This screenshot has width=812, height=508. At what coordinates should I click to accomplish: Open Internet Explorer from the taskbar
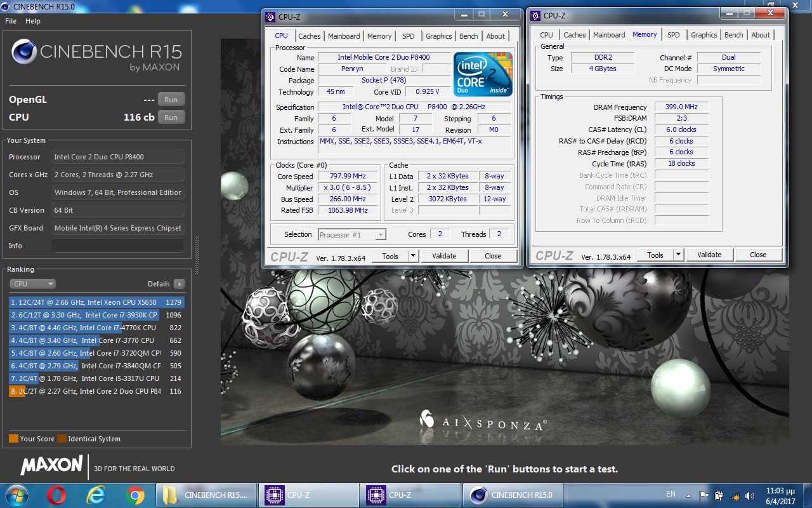(x=96, y=495)
